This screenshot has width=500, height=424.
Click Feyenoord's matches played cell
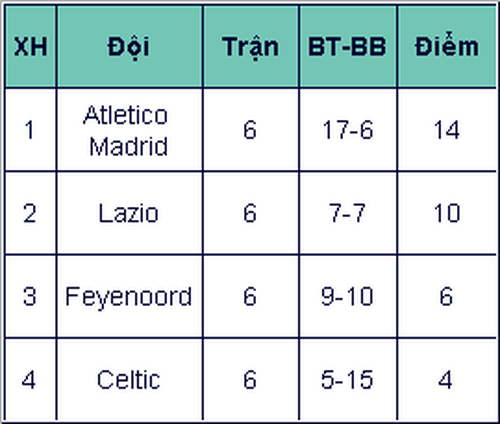(251, 297)
